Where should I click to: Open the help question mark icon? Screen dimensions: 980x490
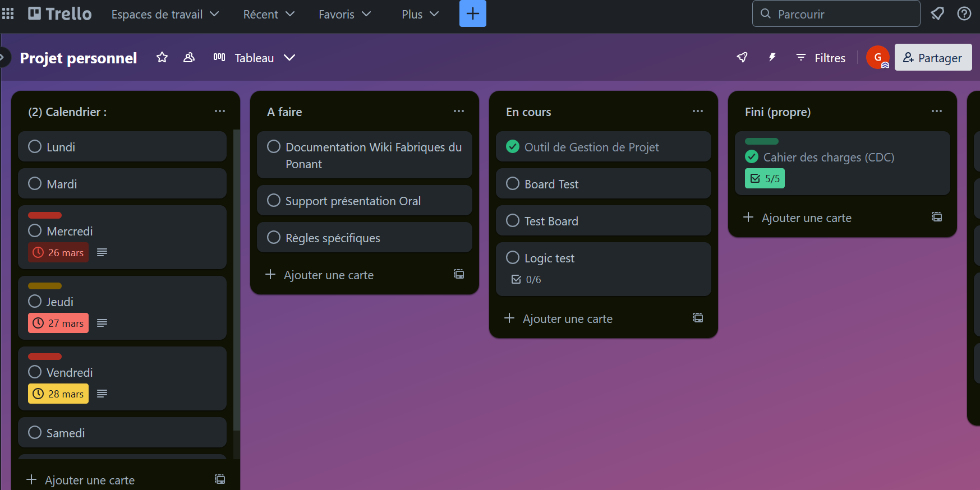pyautogui.click(x=964, y=13)
